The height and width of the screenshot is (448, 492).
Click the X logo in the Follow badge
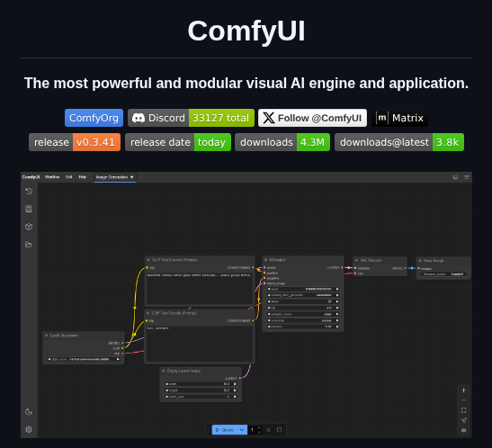269,118
